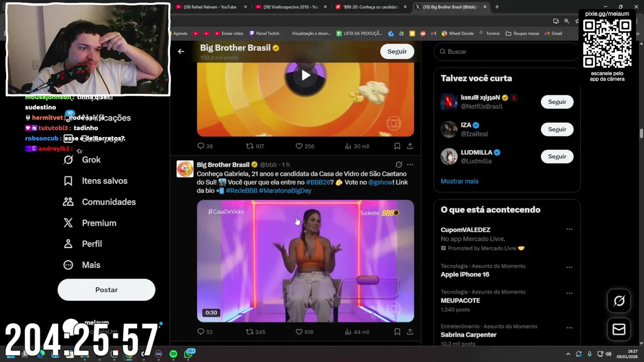Viewport: 644px width, 362px height.
Task: Open WhatsApp from the taskbar
Action: tap(189, 354)
